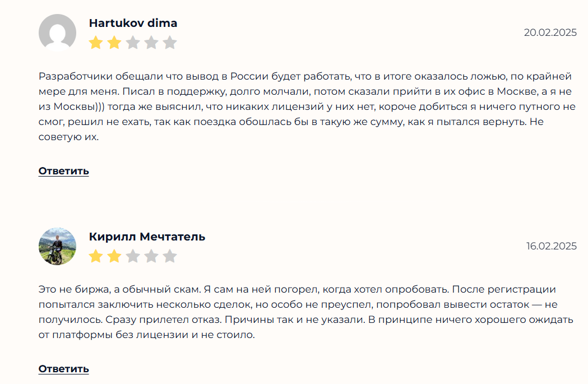Select fourth star in Кирилл Мечтатель's rating

(151, 256)
